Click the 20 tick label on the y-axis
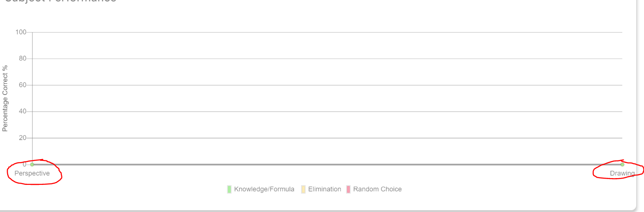This screenshot has width=644, height=212. (x=23, y=138)
